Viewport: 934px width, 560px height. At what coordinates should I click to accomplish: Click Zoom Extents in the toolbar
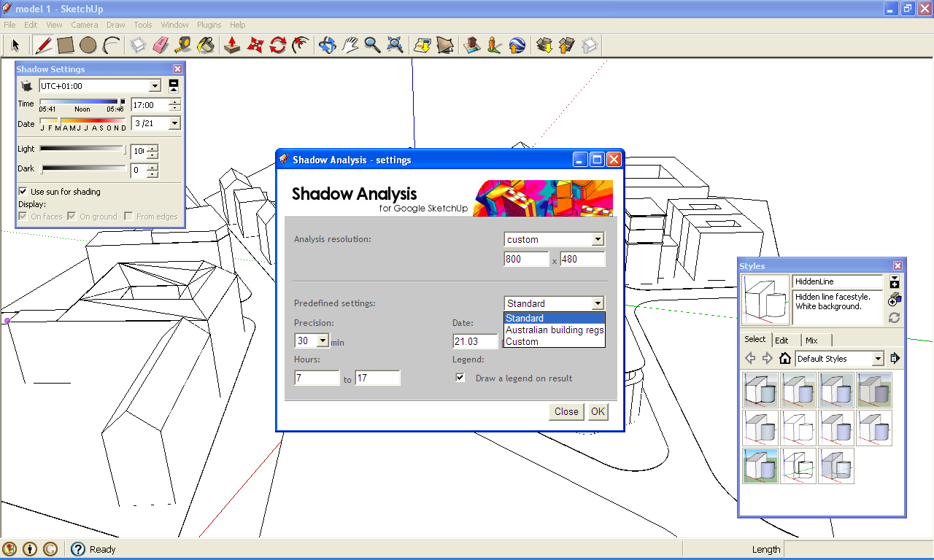tap(394, 45)
